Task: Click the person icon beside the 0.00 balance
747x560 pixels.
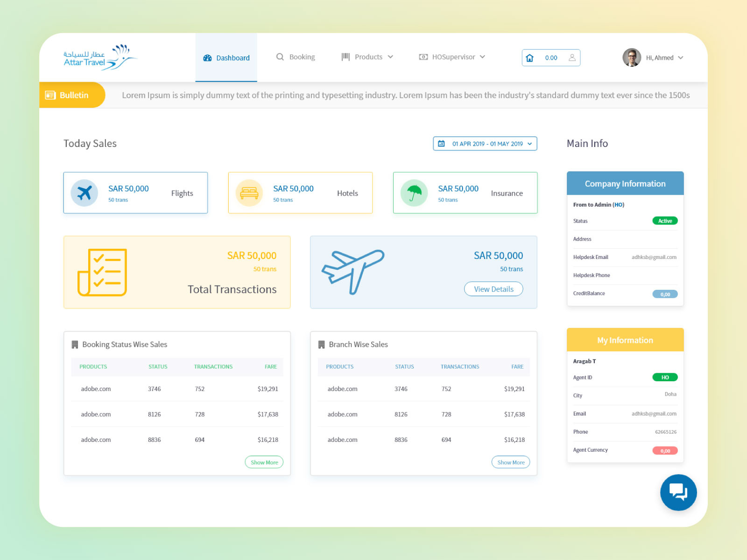Action: click(572, 57)
